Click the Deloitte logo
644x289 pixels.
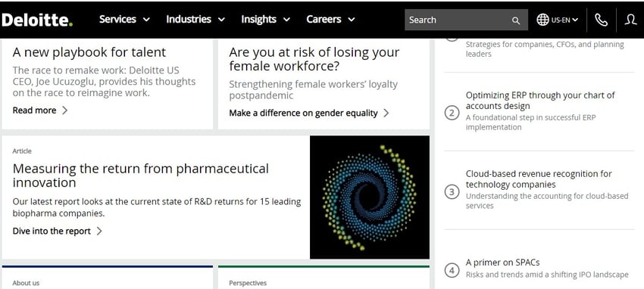tap(37, 19)
